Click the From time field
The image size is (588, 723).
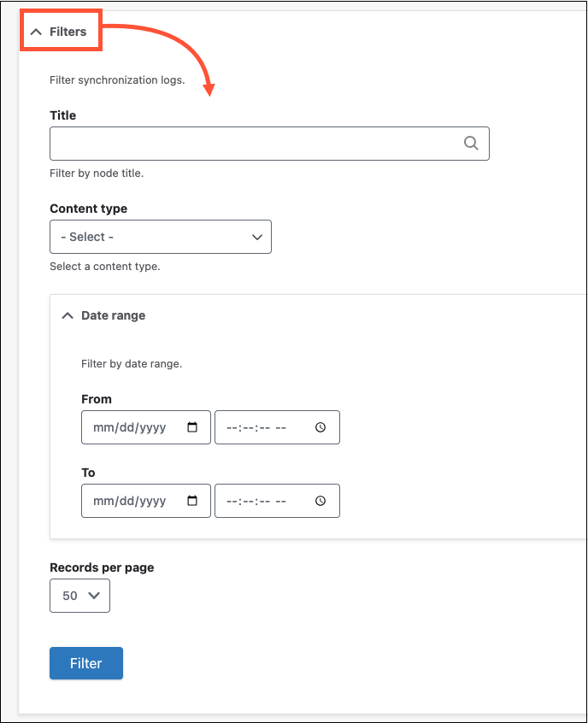(277, 427)
